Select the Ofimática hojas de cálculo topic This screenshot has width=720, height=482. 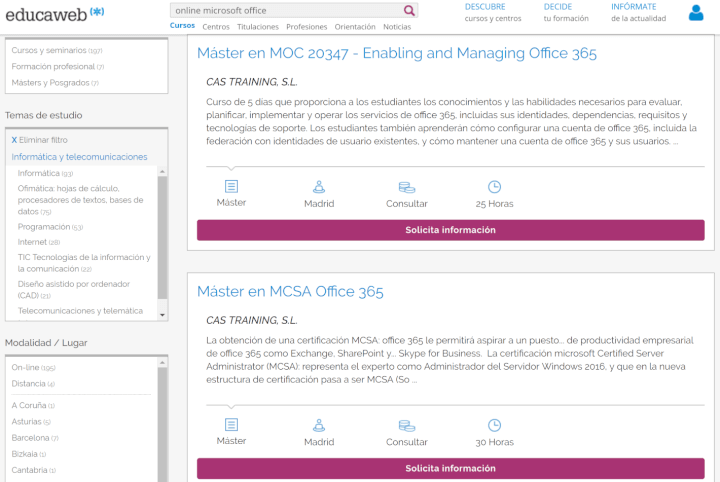coord(80,200)
